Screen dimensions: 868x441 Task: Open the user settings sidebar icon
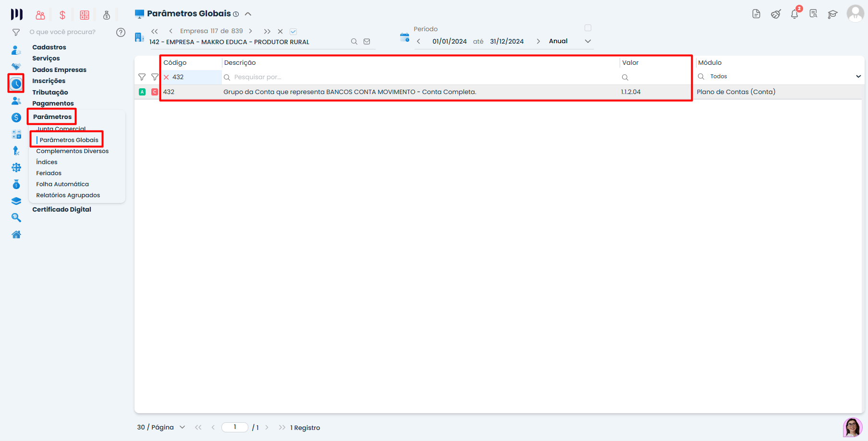16,50
